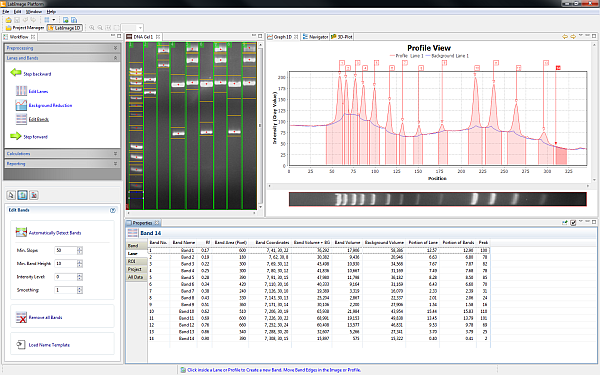Viewport: 600px width, 375px height.
Task: Toggle the delete band tool button
Action: pyautogui.click(x=34, y=195)
